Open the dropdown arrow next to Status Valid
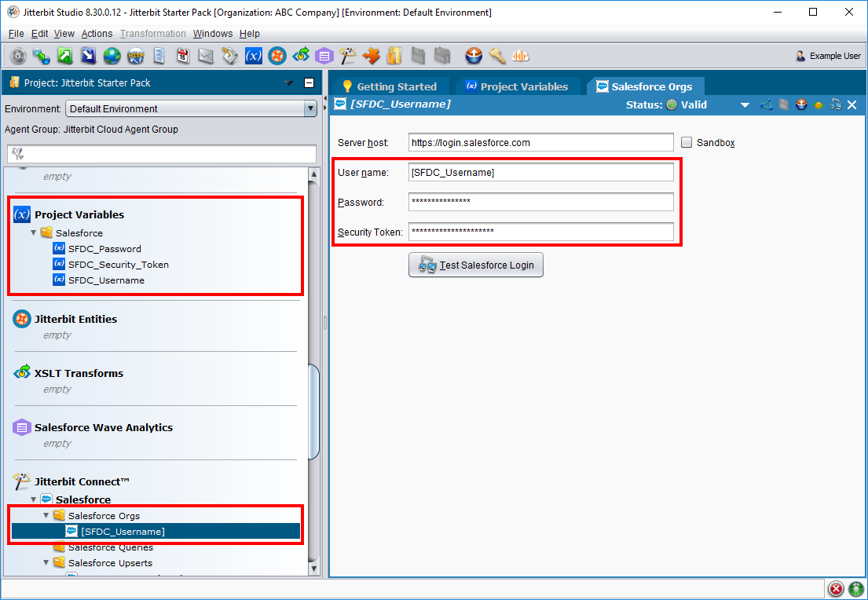868x600 pixels. click(x=745, y=105)
